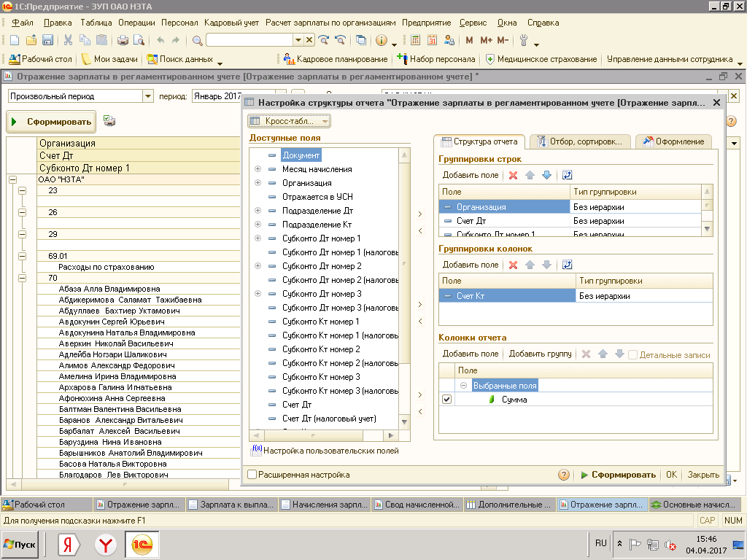Open the Пуск start button
This screenshot has width=747, height=560.
point(21,545)
